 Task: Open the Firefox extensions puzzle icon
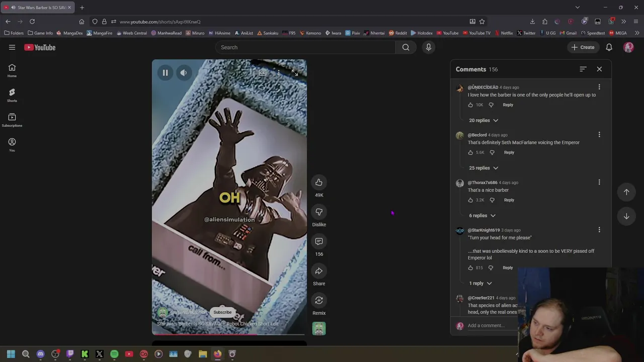tap(545, 22)
